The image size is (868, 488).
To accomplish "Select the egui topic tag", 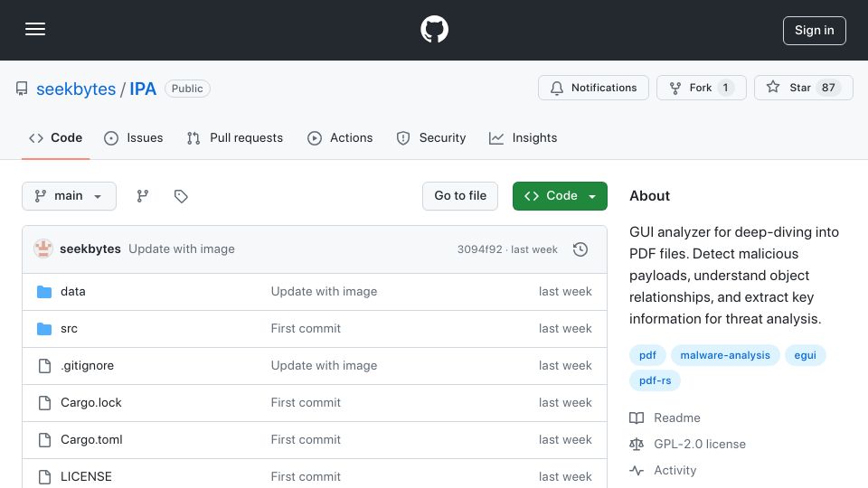I will pyautogui.click(x=805, y=355).
